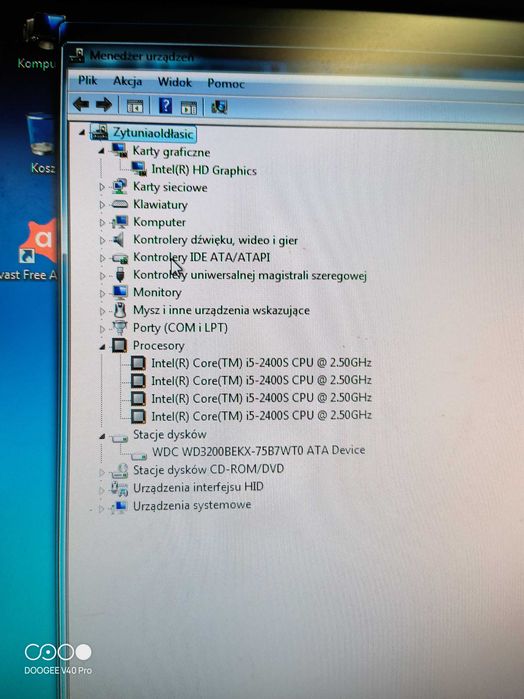Expand the Urządzenia systemowe branch

point(101,508)
